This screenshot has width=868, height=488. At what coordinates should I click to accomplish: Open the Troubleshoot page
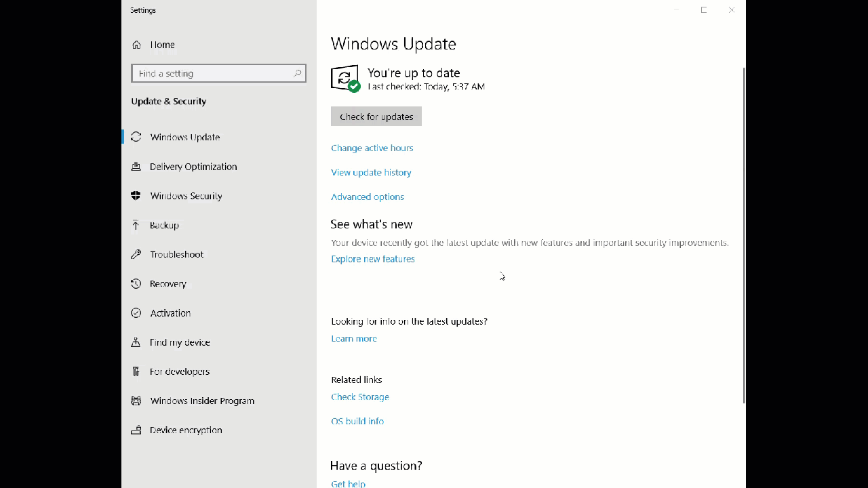pyautogui.click(x=219, y=254)
